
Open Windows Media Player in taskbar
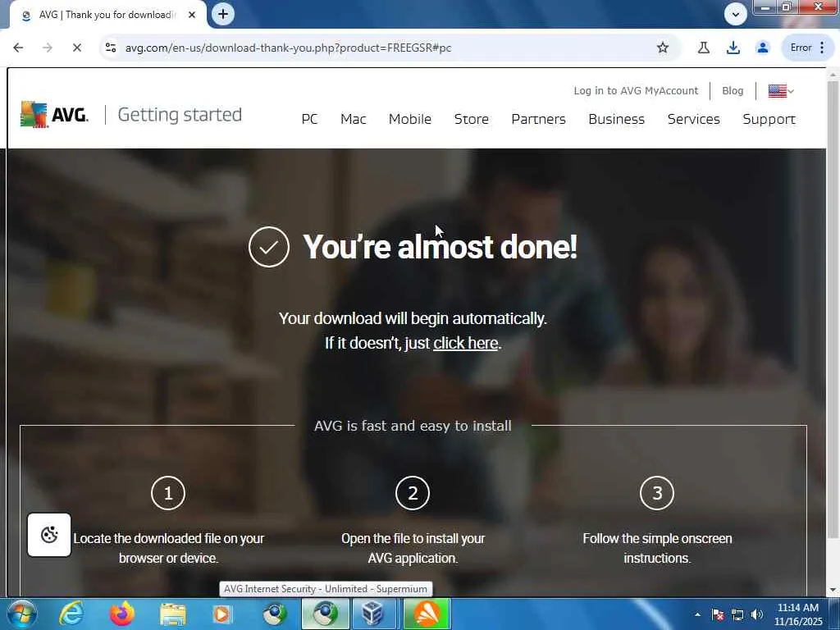pos(222,614)
